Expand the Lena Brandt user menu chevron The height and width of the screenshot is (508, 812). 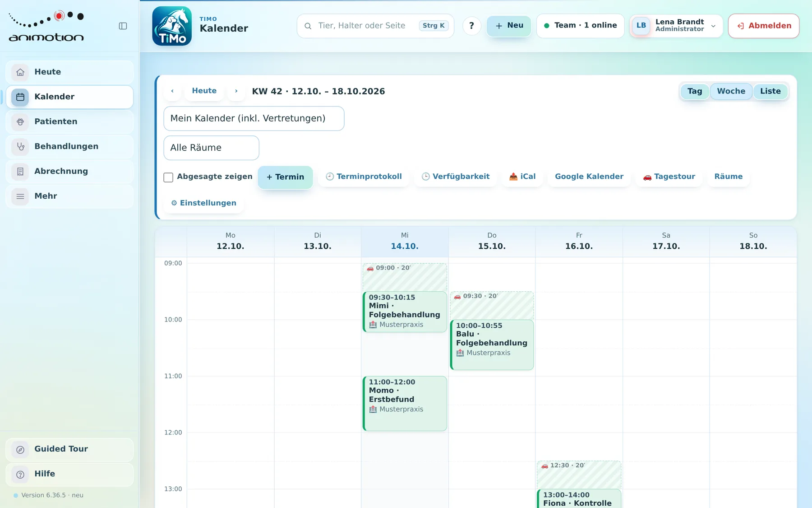[x=713, y=26]
